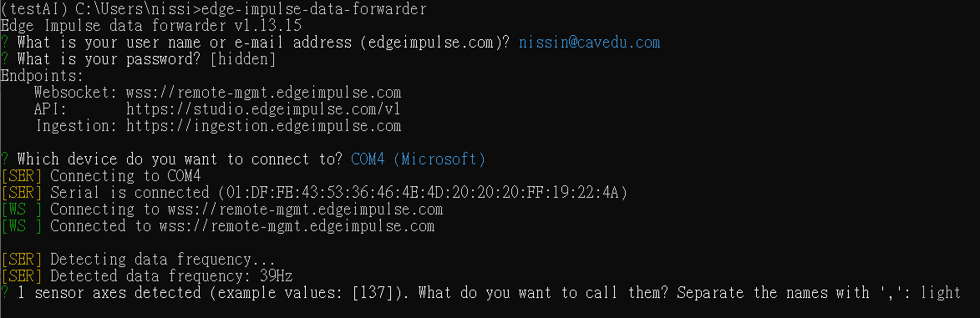Click the question mark before sensor axes prompt
Screen dimensions: 980x318
click(x=5, y=293)
